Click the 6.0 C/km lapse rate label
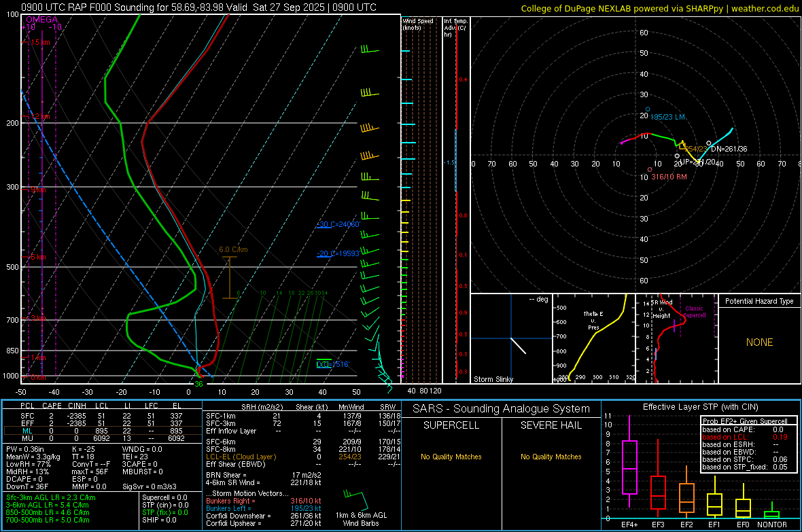Viewport: 802px width, 532px height. (x=233, y=249)
